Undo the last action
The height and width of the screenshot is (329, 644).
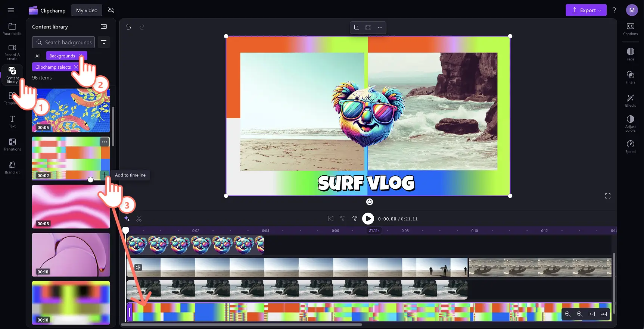click(128, 27)
